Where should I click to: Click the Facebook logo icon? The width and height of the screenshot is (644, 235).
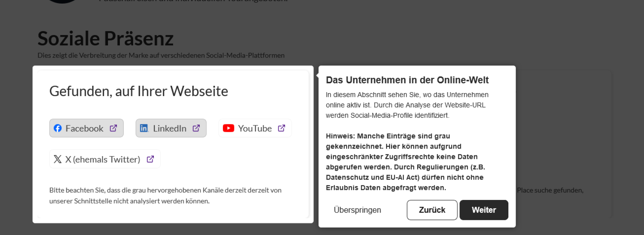pyautogui.click(x=58, y=128)
